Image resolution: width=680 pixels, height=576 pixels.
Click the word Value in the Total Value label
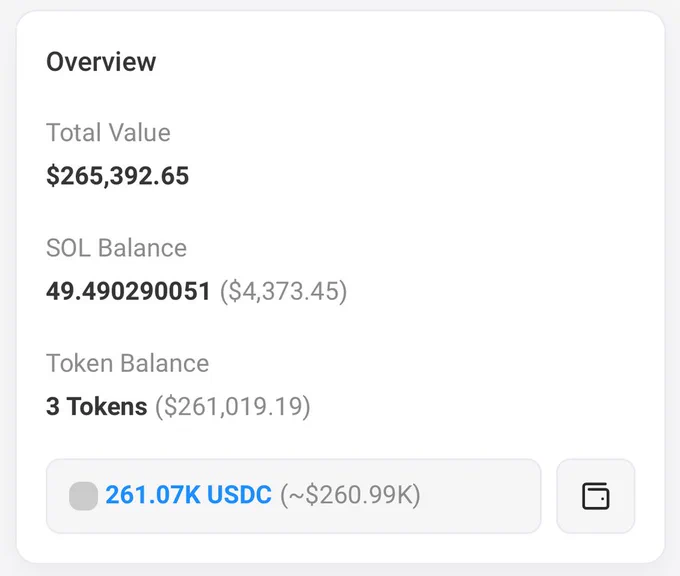click(139, 132)
